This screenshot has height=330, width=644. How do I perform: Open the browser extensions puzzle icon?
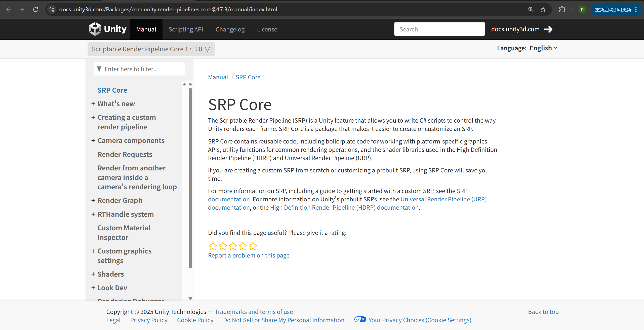[562, 10]
